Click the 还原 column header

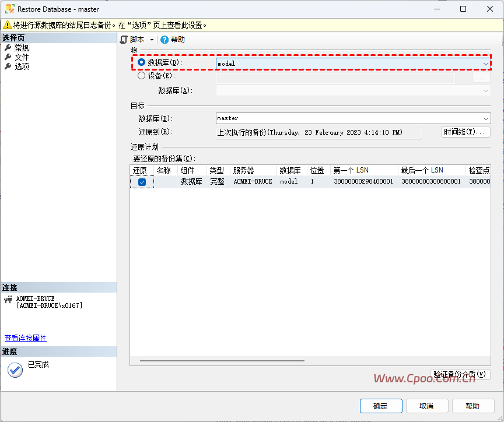142,170
